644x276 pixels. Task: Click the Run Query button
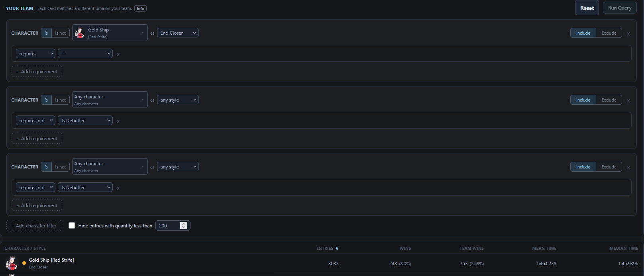coord(620,8)
